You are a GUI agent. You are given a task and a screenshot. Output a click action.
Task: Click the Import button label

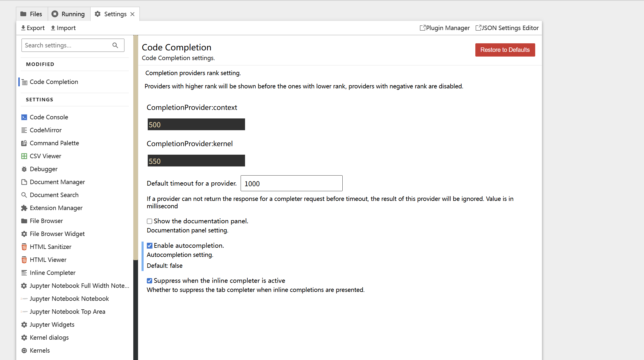(66, 28)
